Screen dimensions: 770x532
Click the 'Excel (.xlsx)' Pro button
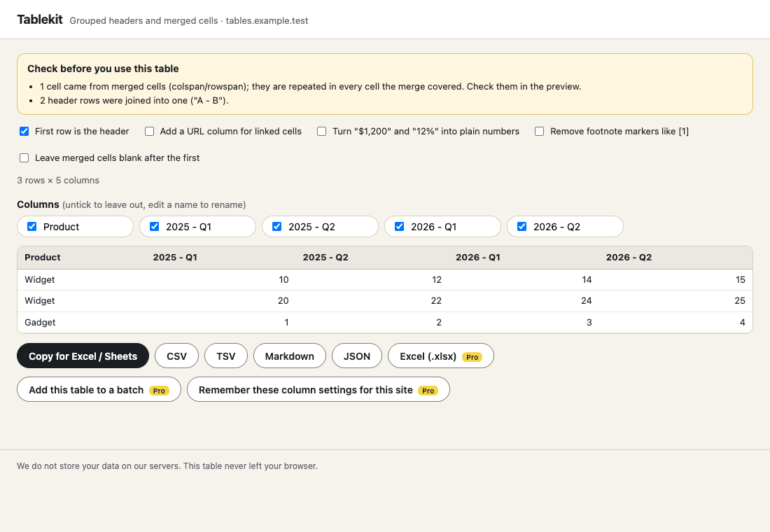441,356
